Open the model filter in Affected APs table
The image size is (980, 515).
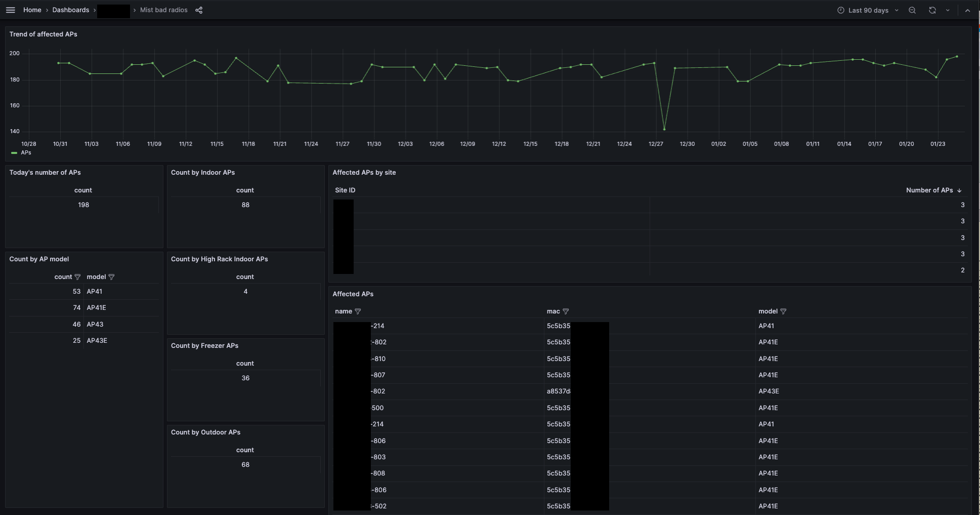click(784, 311)
